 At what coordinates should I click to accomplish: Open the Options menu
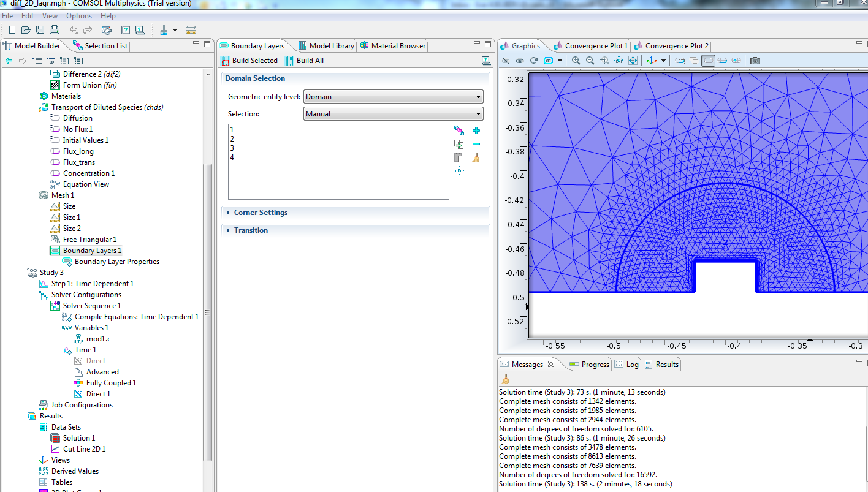78,16
